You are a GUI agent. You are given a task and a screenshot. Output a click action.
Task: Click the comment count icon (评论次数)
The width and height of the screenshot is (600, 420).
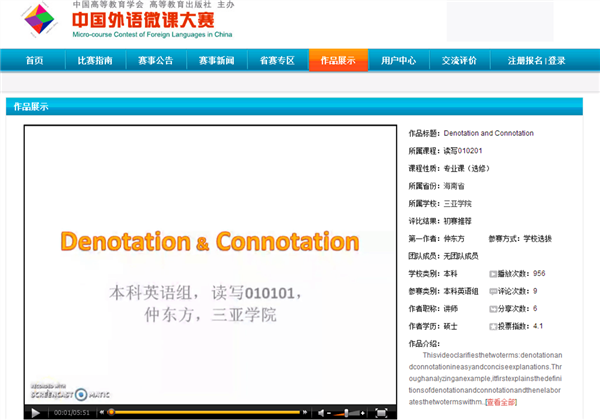[x=493, y=291]
